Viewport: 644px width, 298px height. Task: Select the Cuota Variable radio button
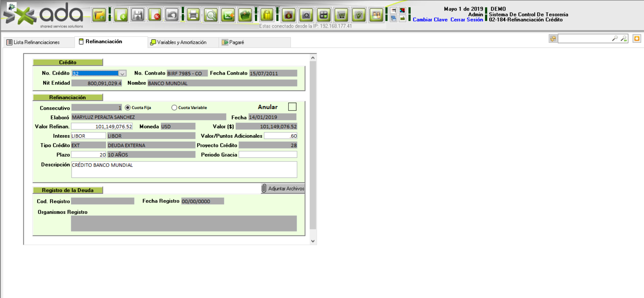pyautogui.click(x=174, y=107)
